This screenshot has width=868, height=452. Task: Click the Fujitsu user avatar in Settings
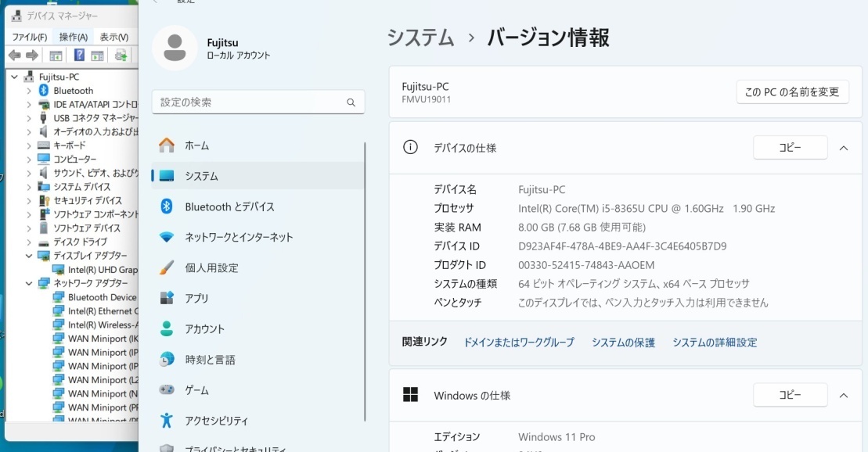(x=175, y=48)
